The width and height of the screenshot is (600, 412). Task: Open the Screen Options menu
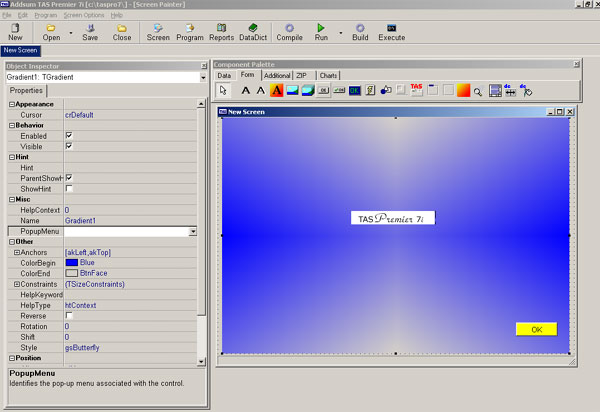click(84, 15)
